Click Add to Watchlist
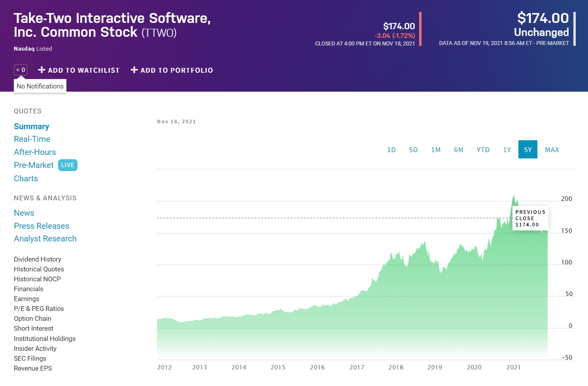 click(x=79, y=70)
